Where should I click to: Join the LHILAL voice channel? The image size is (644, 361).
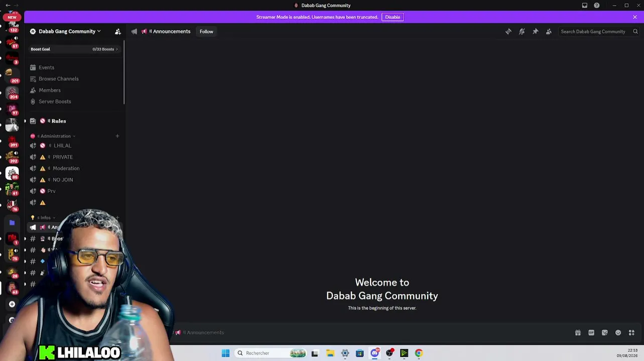[62, 145]
